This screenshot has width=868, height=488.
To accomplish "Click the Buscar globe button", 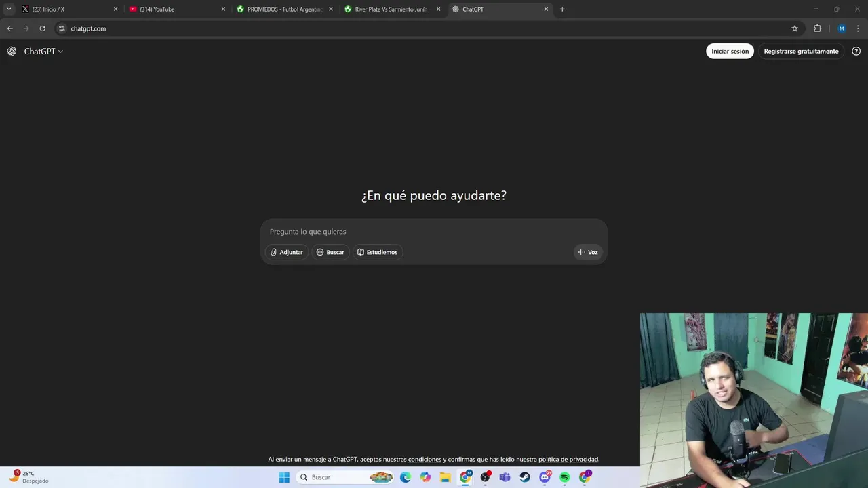I will pos(330,252).
